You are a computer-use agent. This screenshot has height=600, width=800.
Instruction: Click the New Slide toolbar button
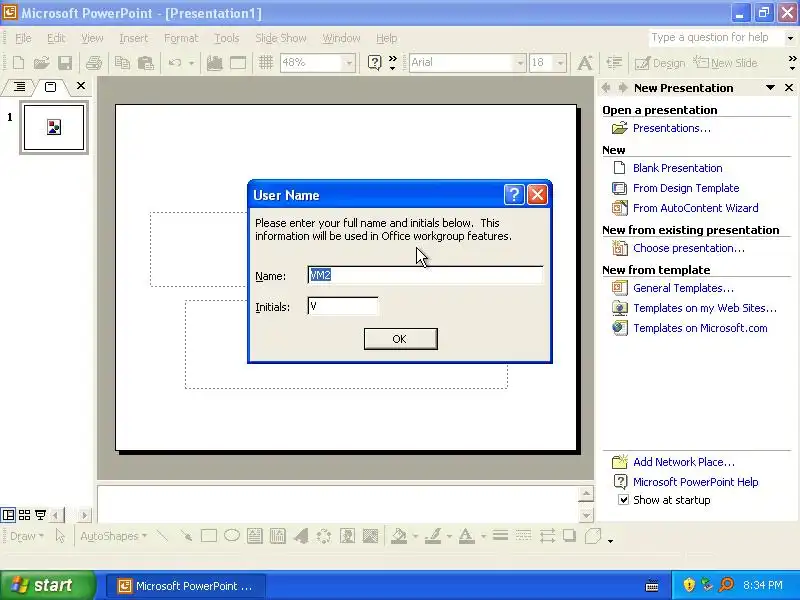(725, 63)
